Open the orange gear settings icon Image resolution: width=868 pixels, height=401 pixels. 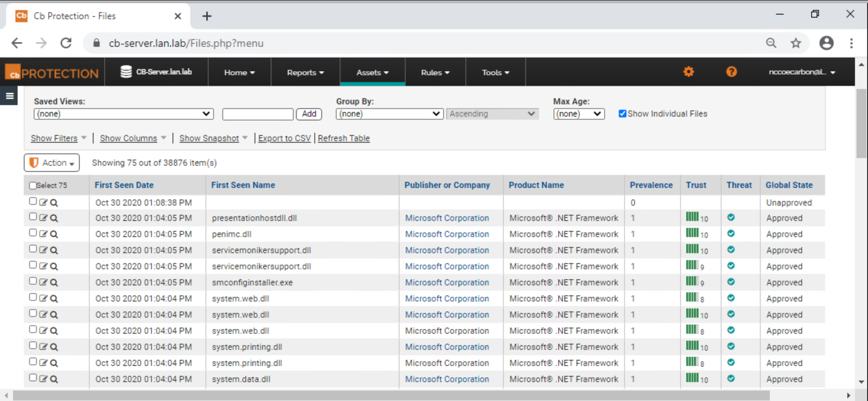click(x=689, y=72)
